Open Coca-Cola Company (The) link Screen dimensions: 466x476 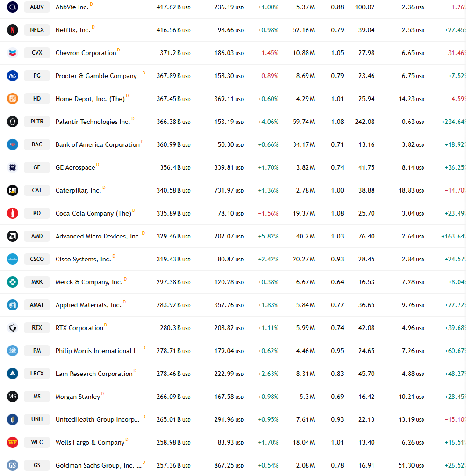[93, 213]
